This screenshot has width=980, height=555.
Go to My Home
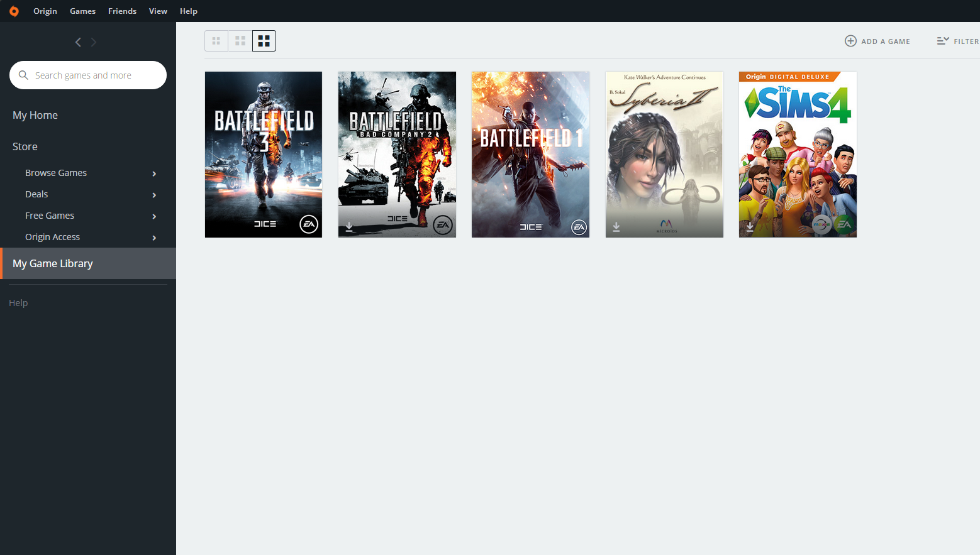pos(35,115)
